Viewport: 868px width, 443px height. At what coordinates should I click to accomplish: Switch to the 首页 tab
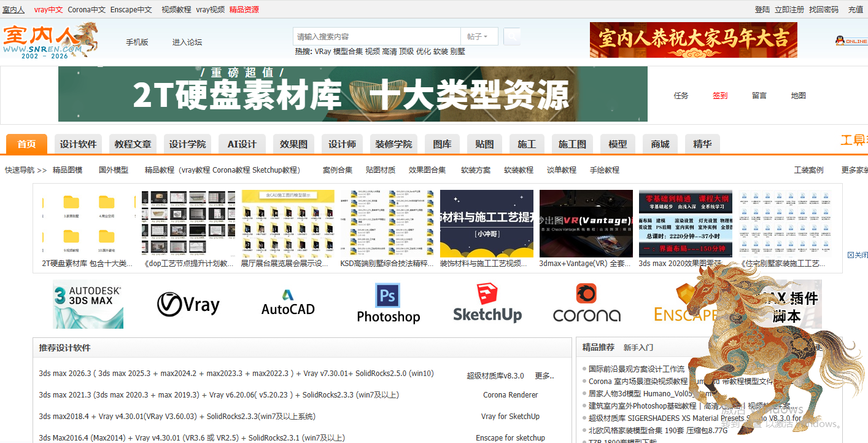26,144
